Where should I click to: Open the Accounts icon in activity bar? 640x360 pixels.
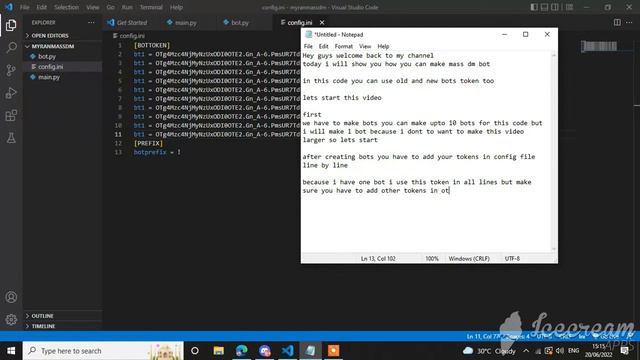(x=11, y=297)
